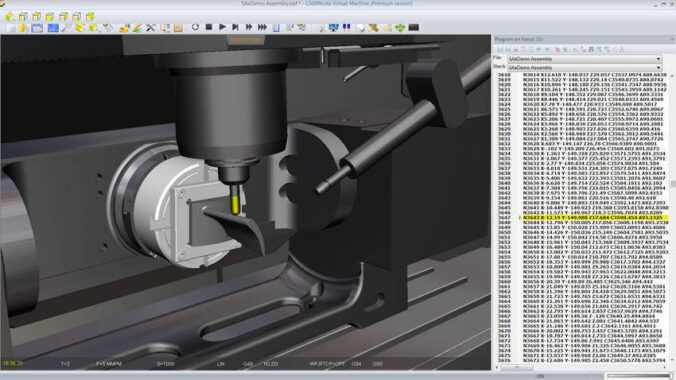
Task: Close the Program on Fanuc 31i panel
Action: pos(672,39)
